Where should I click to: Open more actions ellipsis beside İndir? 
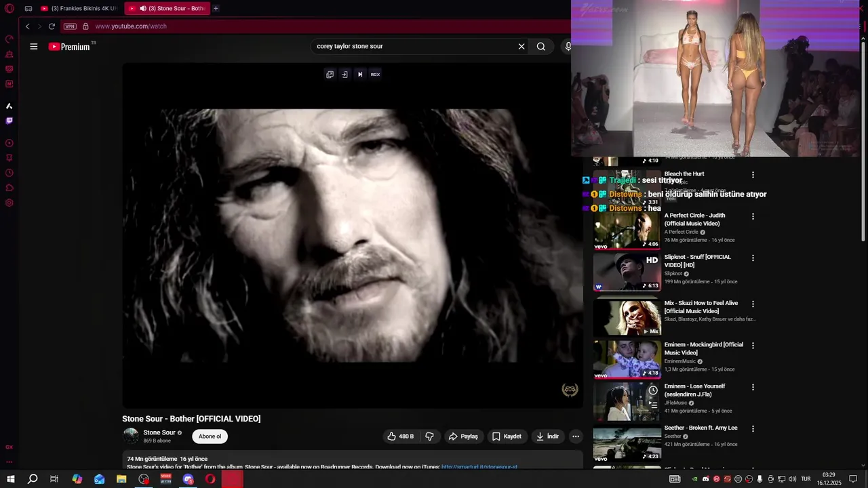[x=576, y=436]
